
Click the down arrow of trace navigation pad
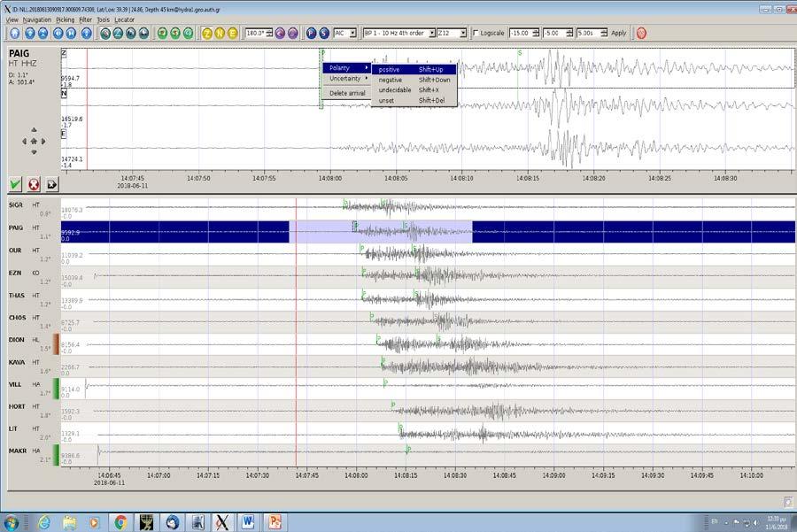pos(34,152)
